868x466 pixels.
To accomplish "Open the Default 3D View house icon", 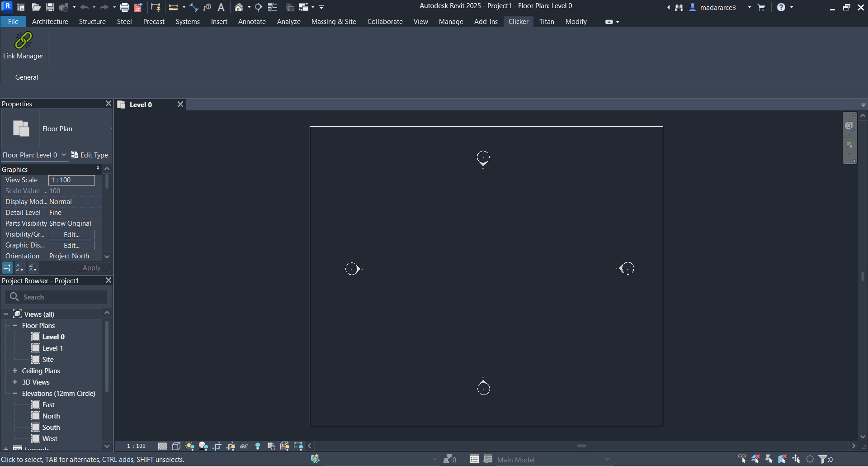I will [x=239, y=7].
